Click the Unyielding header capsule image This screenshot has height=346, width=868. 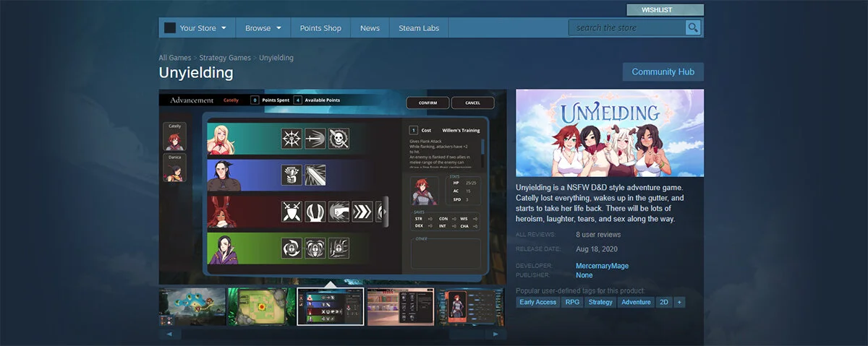(610, 133)
